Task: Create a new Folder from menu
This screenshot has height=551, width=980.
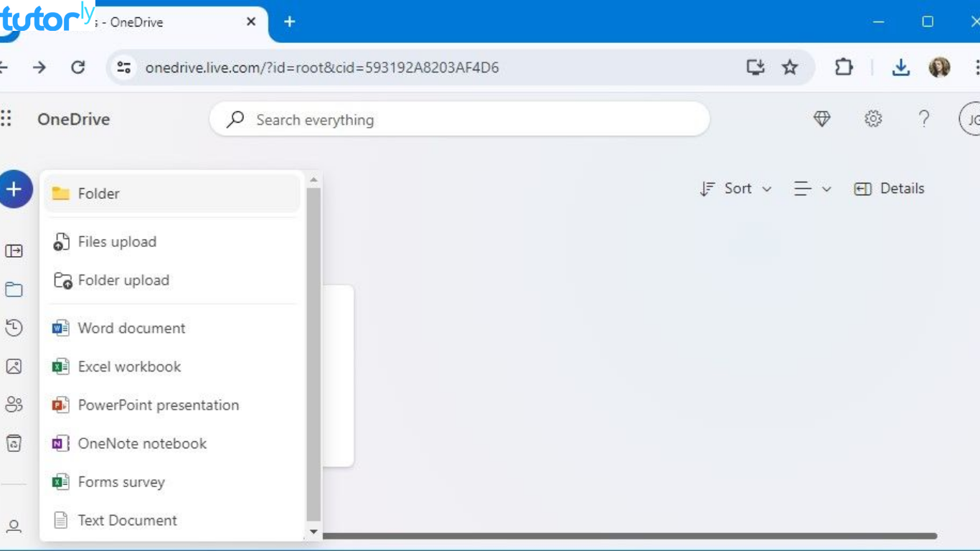Action: point(172,194)
